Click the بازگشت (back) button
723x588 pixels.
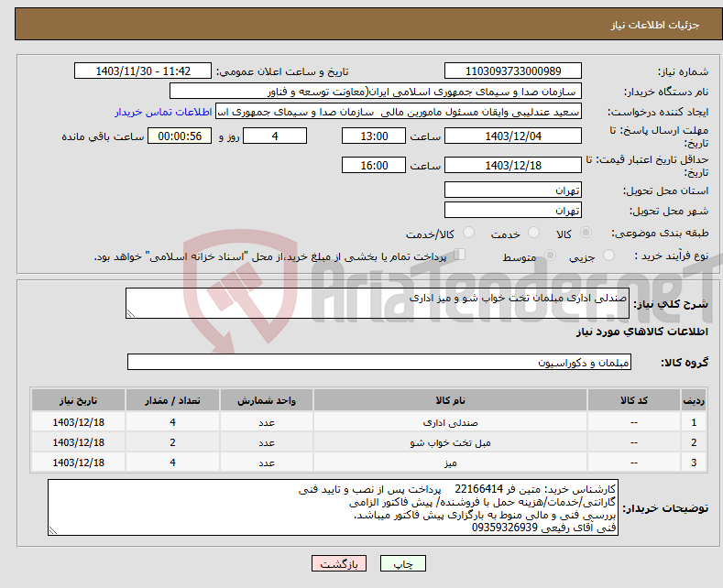339,563
